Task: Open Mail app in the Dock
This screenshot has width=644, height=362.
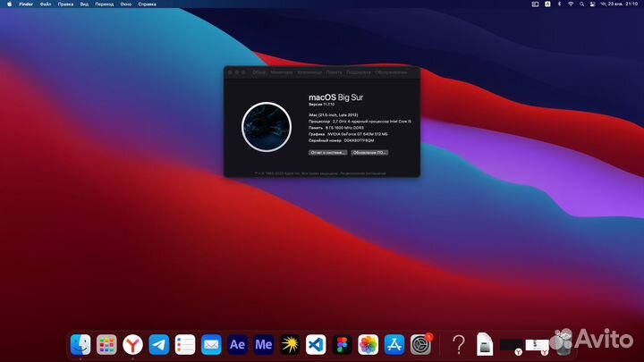Action: (x=211, y=344)
